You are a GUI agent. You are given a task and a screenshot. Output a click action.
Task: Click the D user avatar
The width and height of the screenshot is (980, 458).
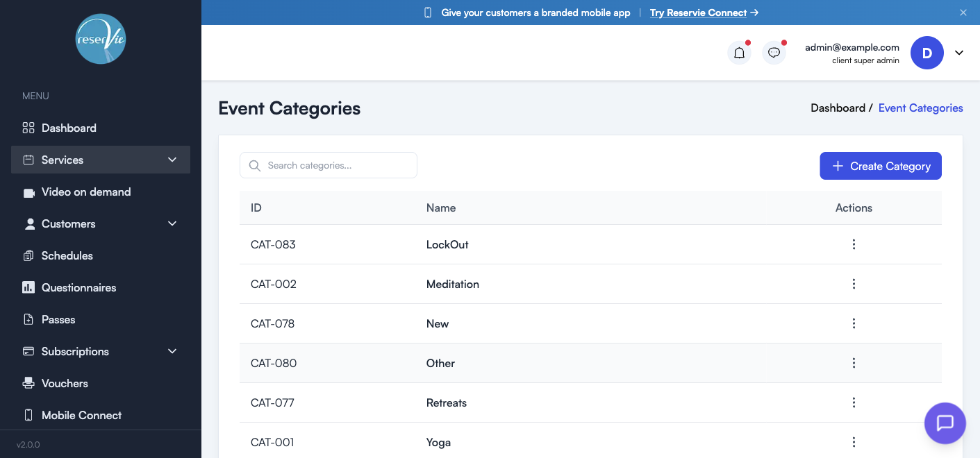pos(927,53)
